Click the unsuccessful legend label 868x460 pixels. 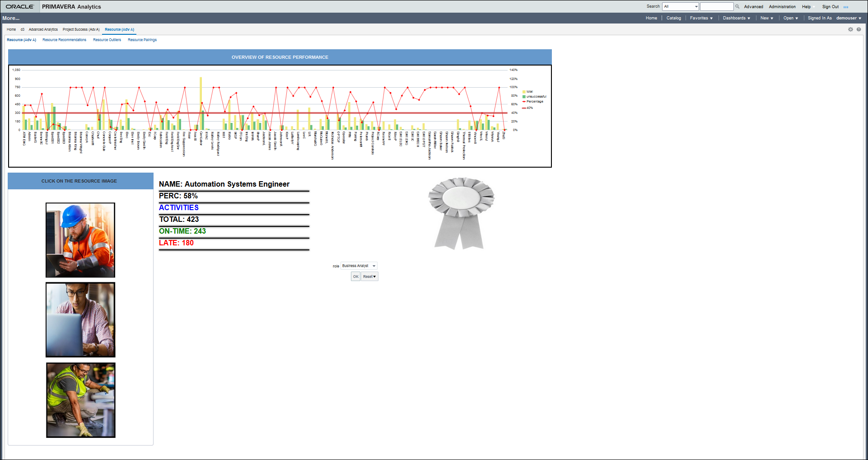[537, 97]
